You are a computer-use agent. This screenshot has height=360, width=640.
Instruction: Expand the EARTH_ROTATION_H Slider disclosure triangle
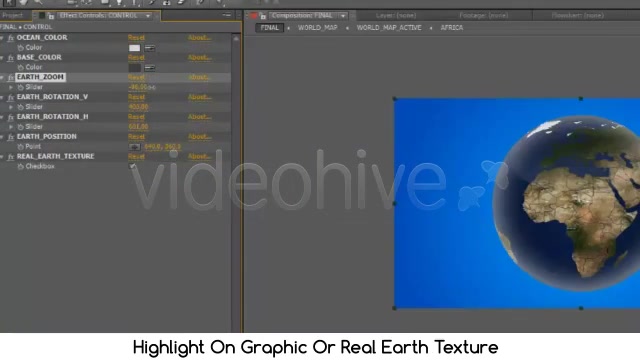pos(11,127)
